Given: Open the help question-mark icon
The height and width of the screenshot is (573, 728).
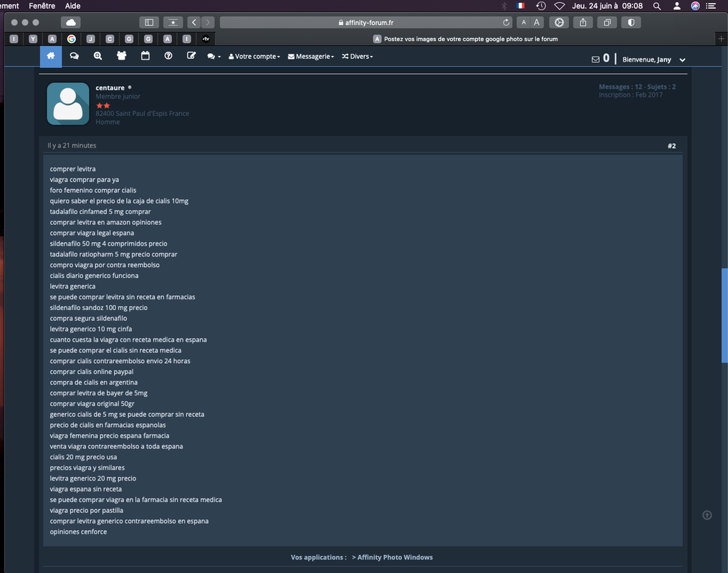Looking at the screenshot, I should coord(168,56).
